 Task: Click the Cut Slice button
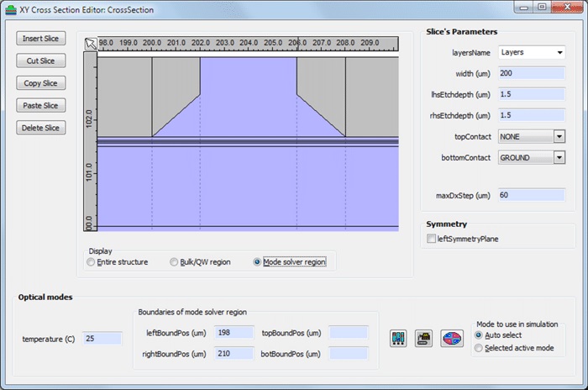41,61
